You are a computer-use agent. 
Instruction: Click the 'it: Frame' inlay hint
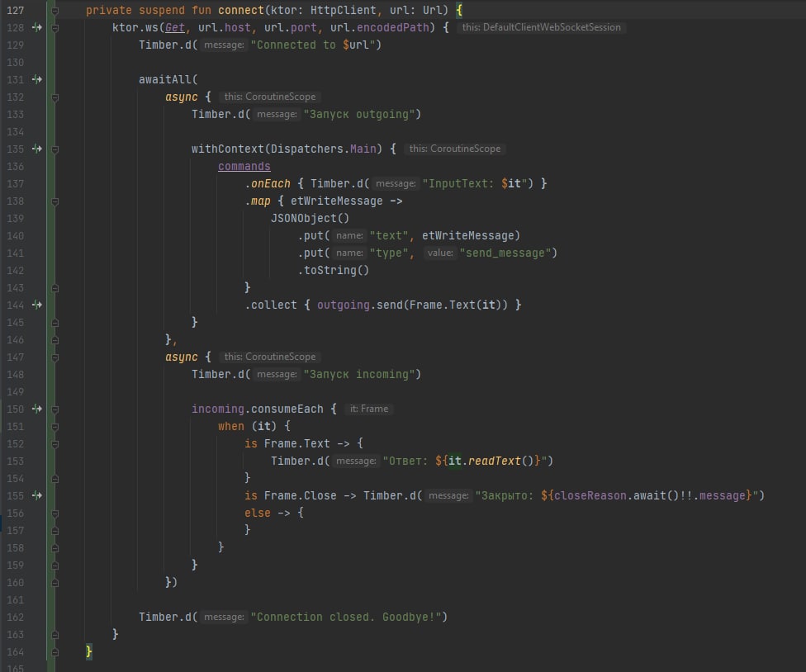(x=369, y=409)
